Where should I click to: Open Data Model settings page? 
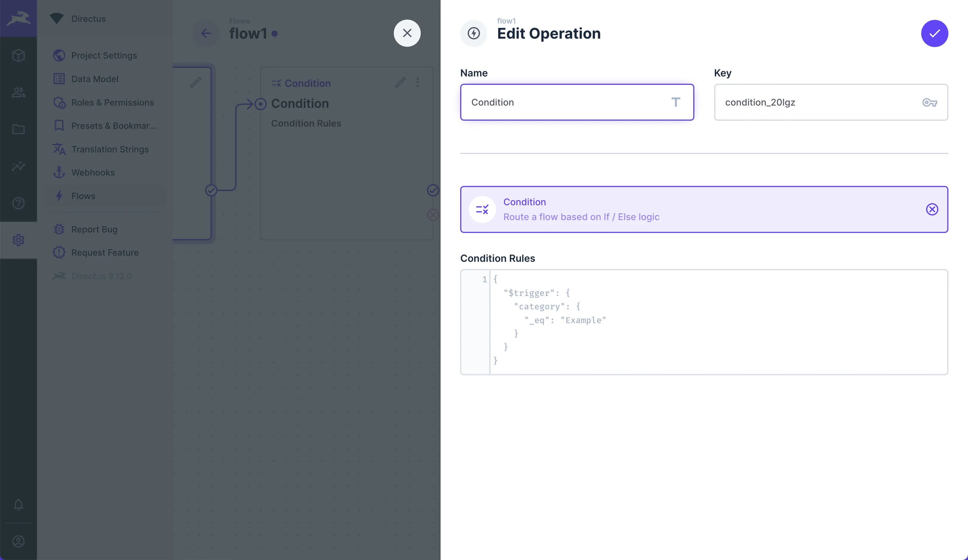[94, 79]
